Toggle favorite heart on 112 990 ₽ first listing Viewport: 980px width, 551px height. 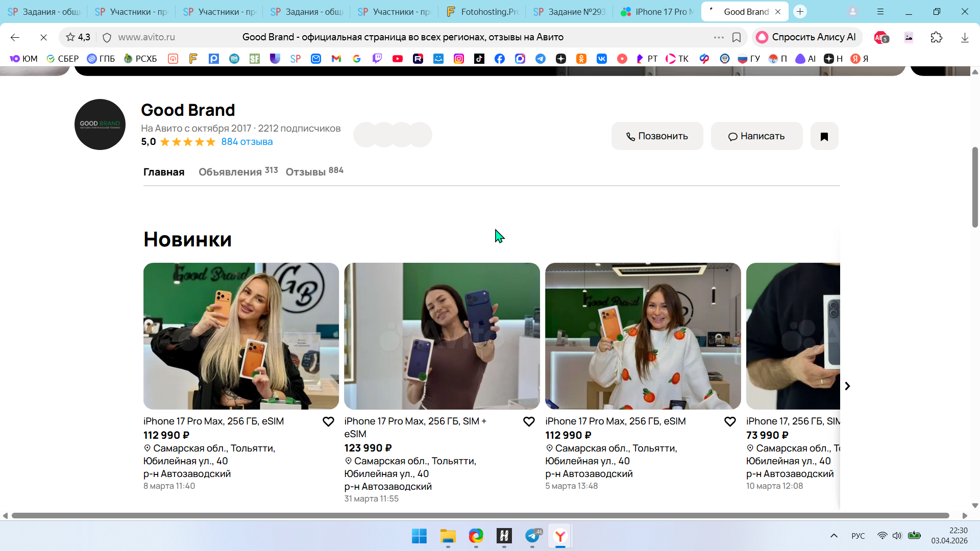tap(328, 421)
